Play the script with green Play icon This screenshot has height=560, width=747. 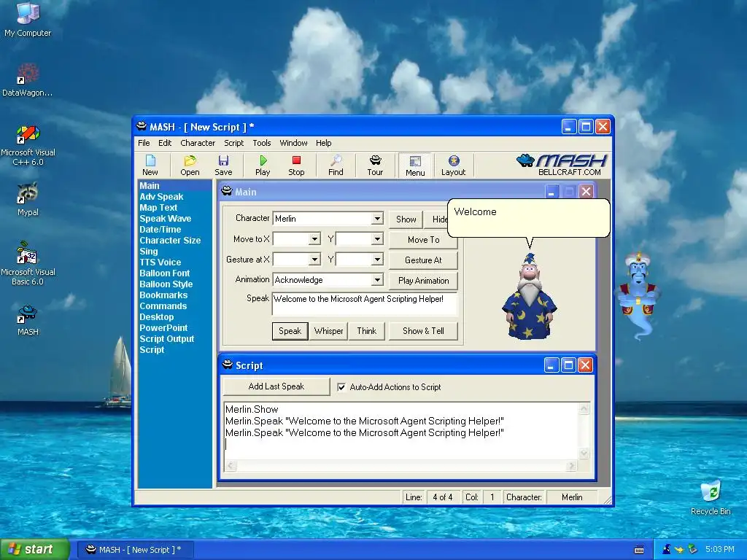(263, 166)
